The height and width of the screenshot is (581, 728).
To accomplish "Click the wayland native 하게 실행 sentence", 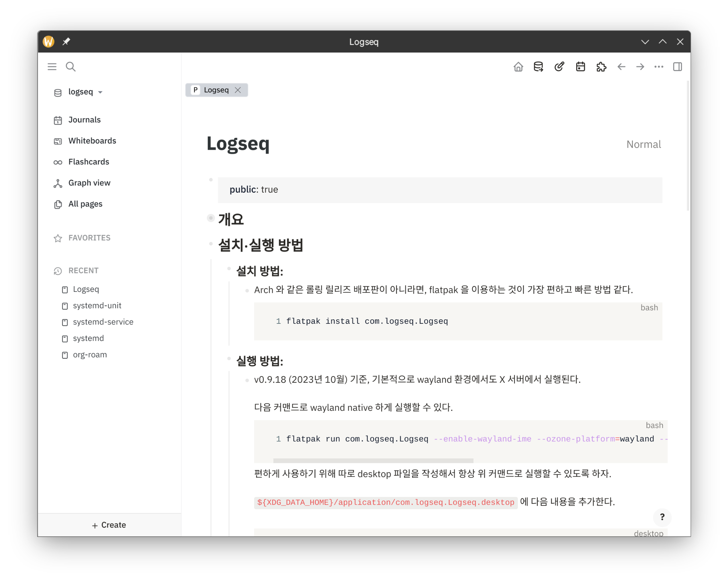I will [x=353, y=408].
